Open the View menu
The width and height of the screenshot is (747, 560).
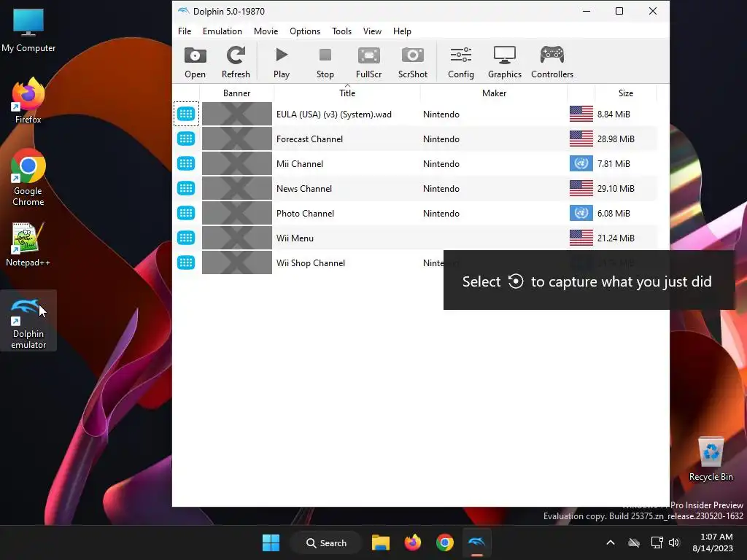[372, 31]
